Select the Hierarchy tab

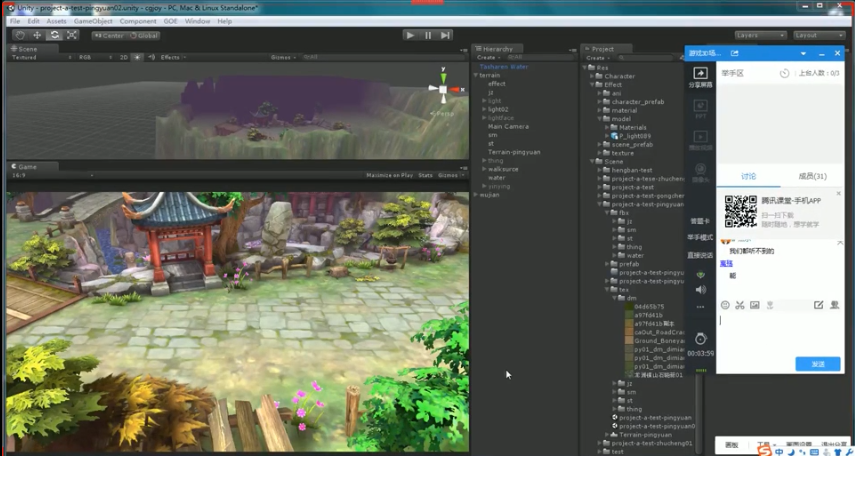[x=495, y=49]
